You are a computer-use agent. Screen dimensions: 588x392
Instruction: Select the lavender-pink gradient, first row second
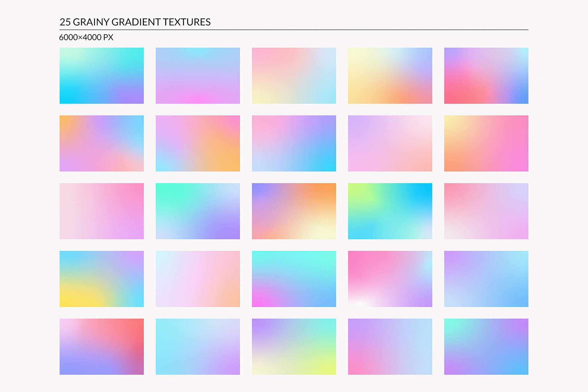pyautogui.click(x=198, y=75)
